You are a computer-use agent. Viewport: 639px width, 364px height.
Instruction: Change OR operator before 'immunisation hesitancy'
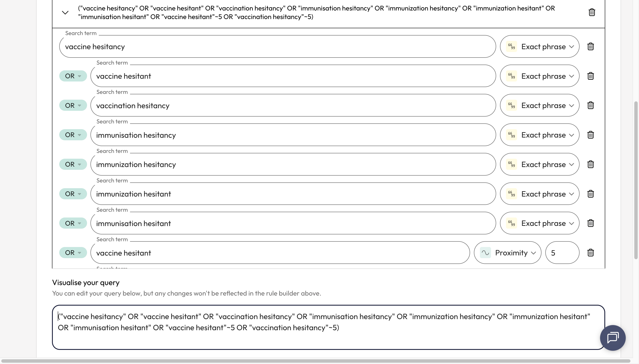(73, 135)
